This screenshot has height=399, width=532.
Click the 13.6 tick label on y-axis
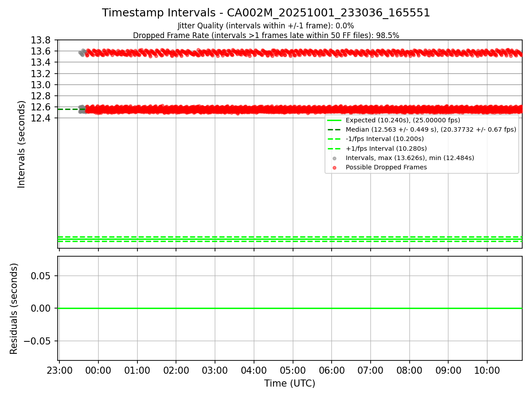coord(41,51)
